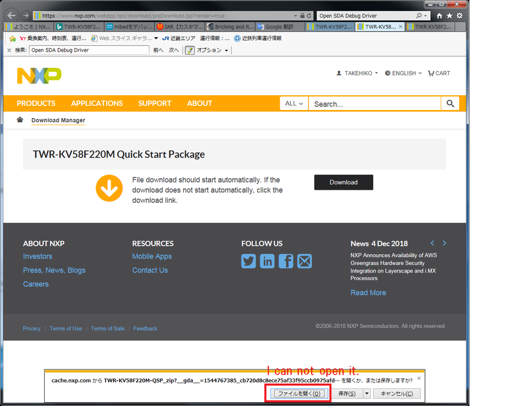This screenshot has width=532, height=406.
Task: Click the search magnifier in browser search box
Action: (419, 15)
